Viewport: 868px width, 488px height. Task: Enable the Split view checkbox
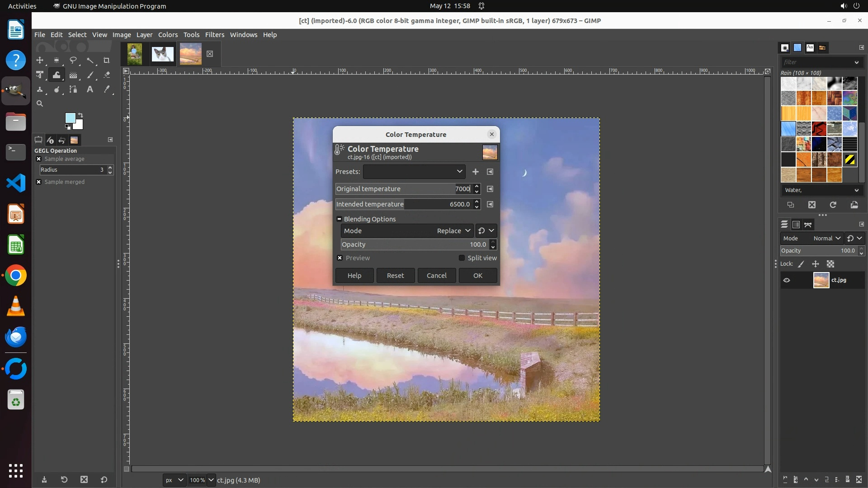coord(462,258)
